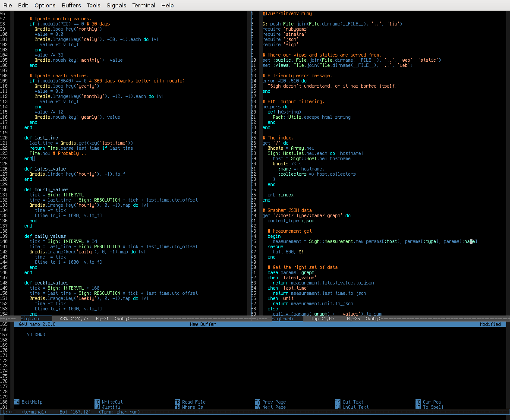
Task: Open the Help menu
Action: [x=167, y=5]
